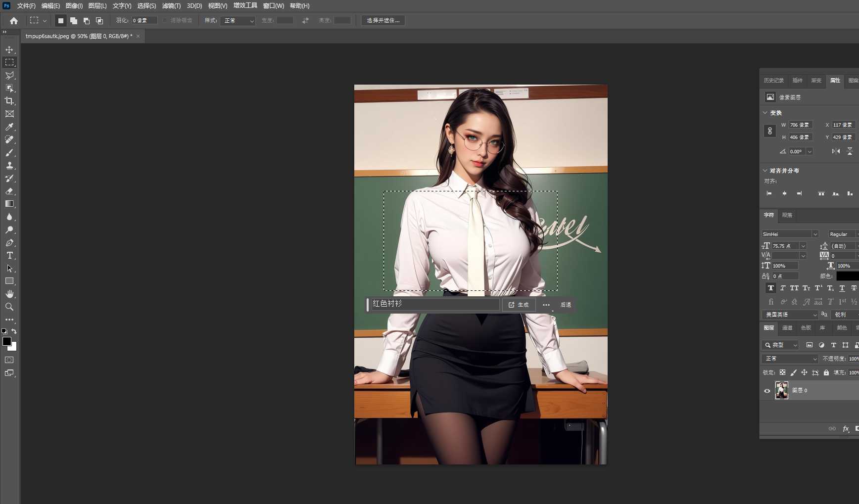The image size is (859, 504).
Task: Switch to the 历史记录 tab
Action: pos(773,80)
